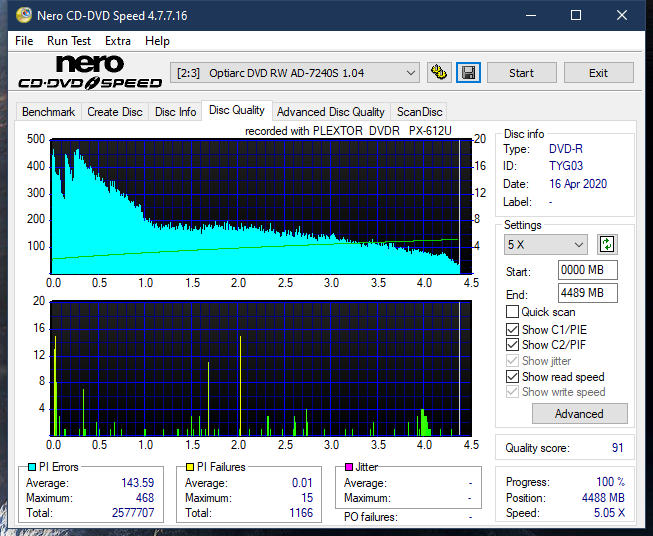The image size is (653, 536).
Task: Click the PI Failures total 1166
Action: tap(301, 513)
